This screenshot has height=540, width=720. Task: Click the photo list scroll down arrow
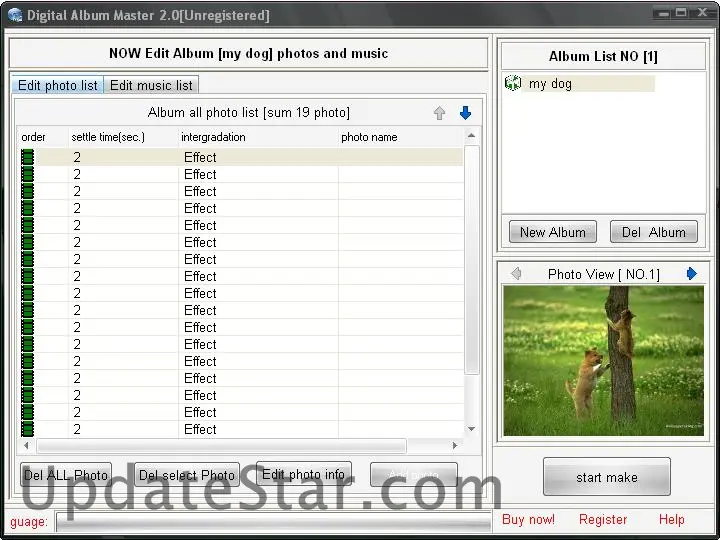coord(471,429)
